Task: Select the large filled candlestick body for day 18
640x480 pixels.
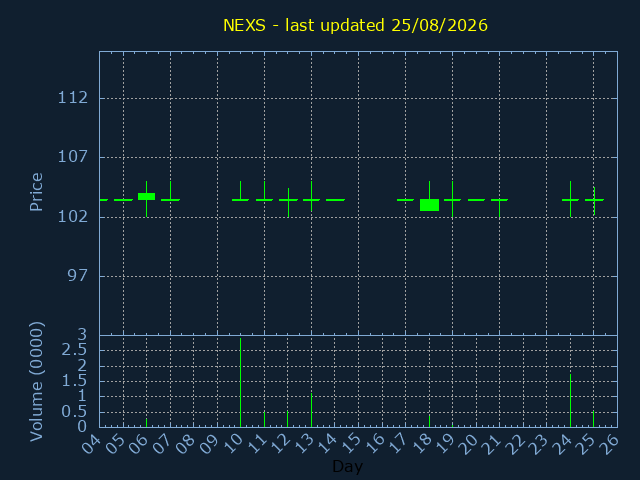Action: coord(429,205)
